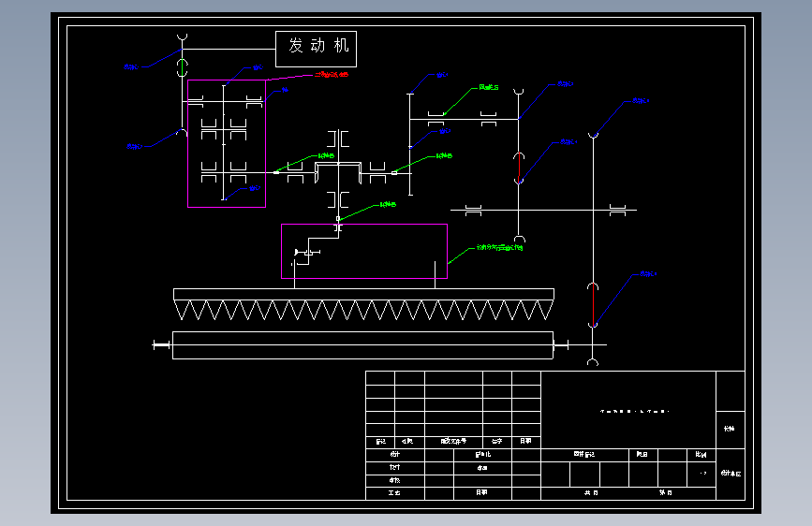Select the long horizontal roller at the bottom
The height and width of the screenshot is (526, 812).
tap(363, 345)
